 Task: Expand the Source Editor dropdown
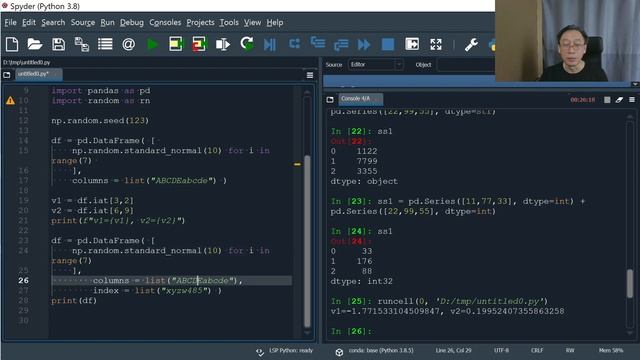point(376,64)
